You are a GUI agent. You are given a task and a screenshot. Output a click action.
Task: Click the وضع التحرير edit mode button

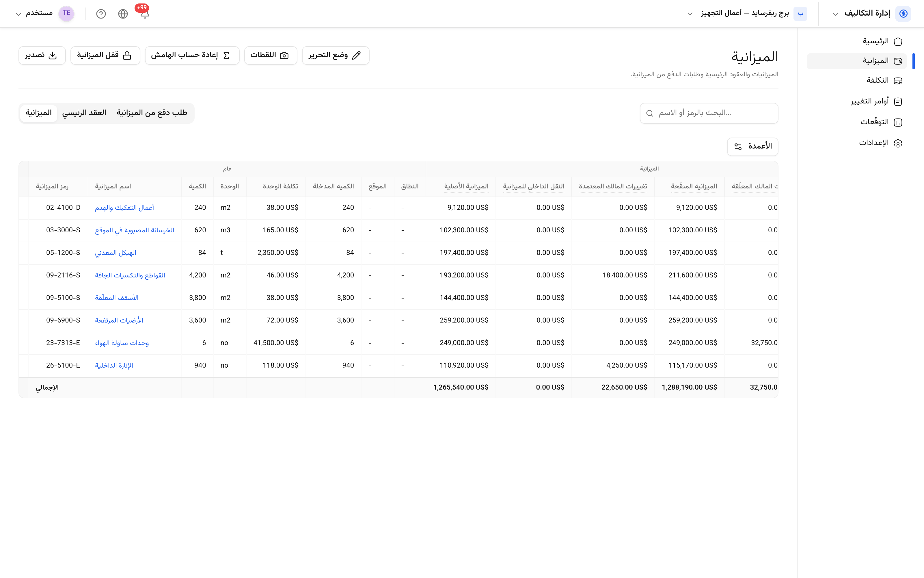335,55
